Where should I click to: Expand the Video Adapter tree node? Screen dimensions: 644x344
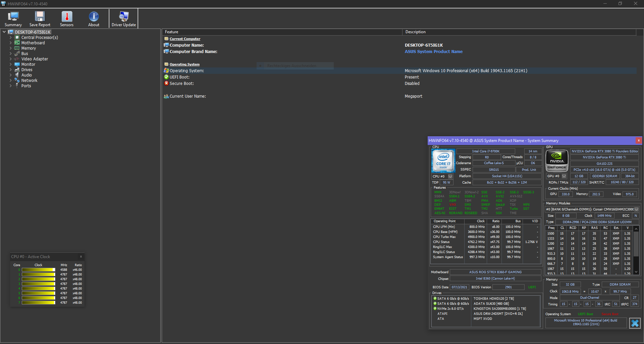pos(10,59)
